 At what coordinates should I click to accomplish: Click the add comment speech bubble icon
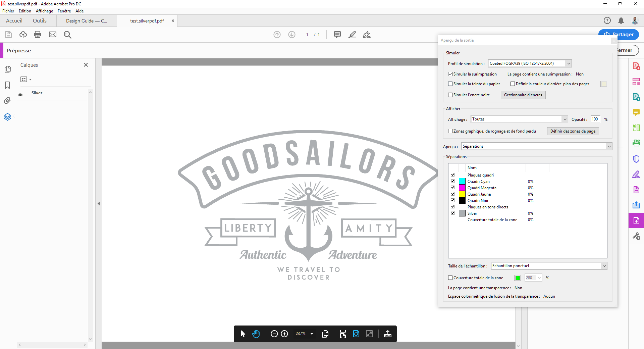coord(337,35)
